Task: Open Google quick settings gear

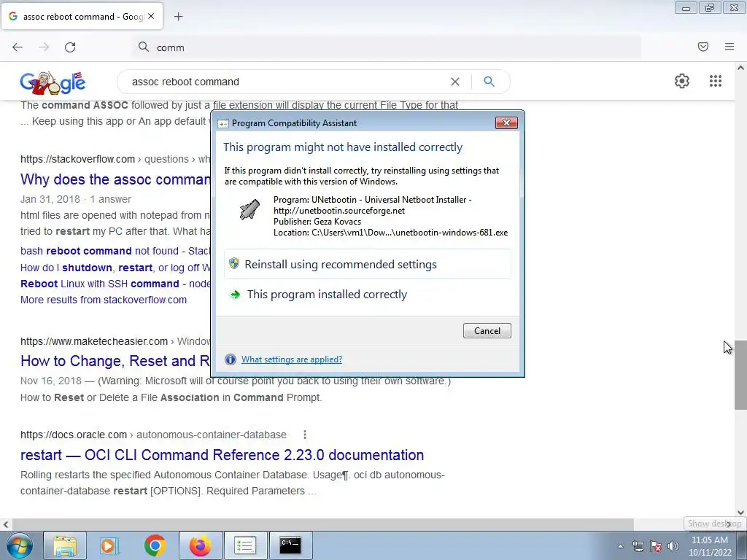Action: coord(682,81)
